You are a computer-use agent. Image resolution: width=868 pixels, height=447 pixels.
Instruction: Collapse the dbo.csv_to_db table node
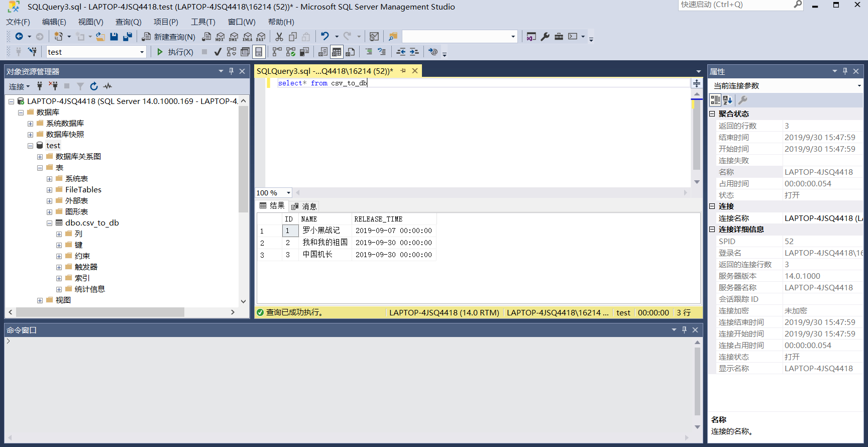(x=49, y=223)
